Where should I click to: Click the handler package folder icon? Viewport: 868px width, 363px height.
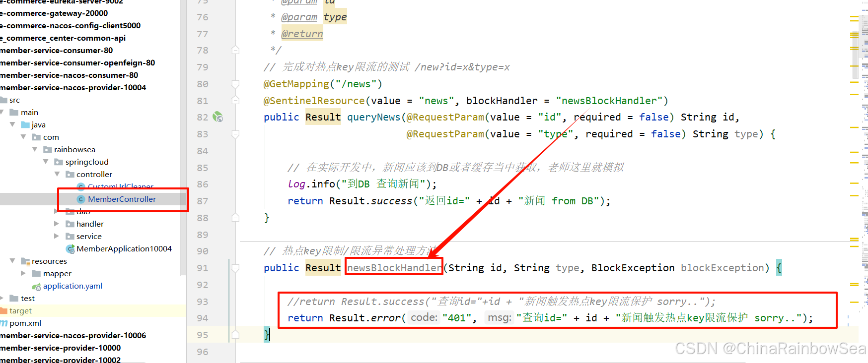pyautogui.click(x=70, y=224)
